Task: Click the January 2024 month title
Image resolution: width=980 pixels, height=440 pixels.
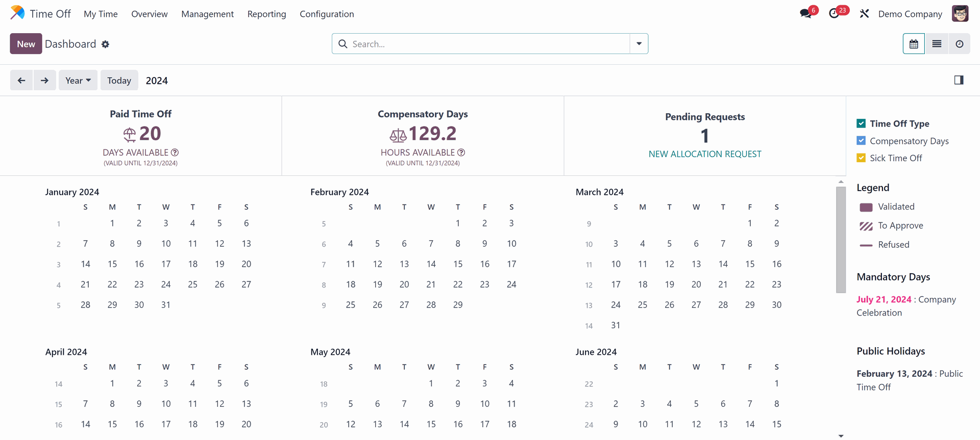Action: pos(72,192)
